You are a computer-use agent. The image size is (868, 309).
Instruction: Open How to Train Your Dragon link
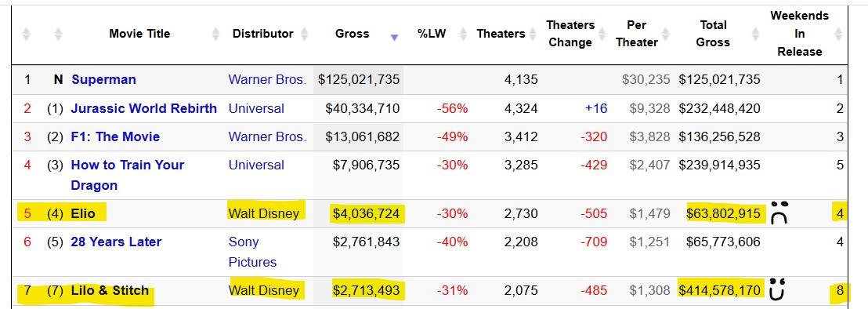point(128,175)
